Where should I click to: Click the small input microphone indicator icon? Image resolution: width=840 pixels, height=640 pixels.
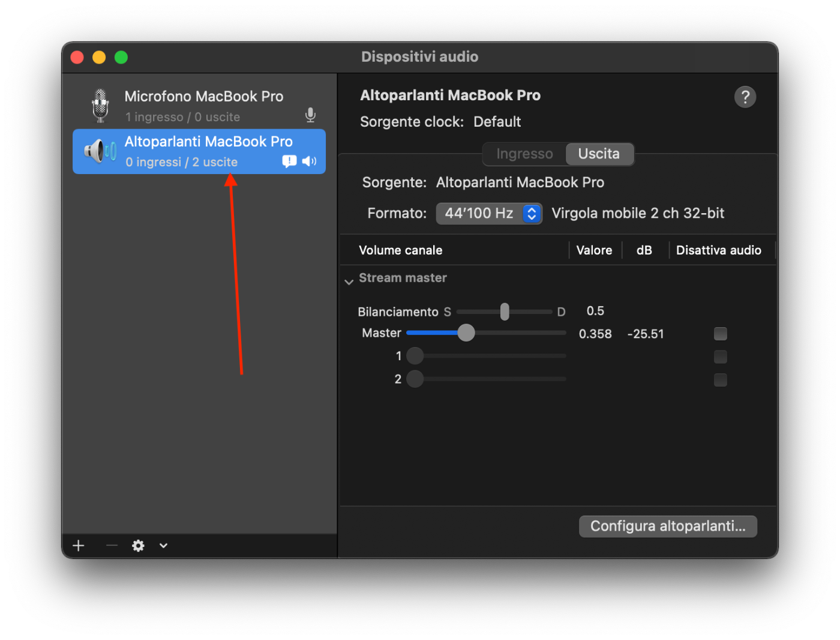(x=310, y=115)
